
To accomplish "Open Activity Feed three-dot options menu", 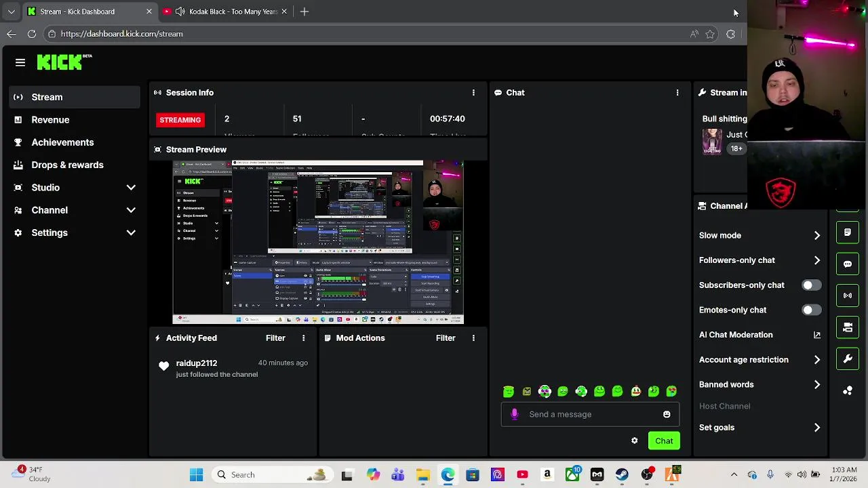I will click(x=303, y=338).
